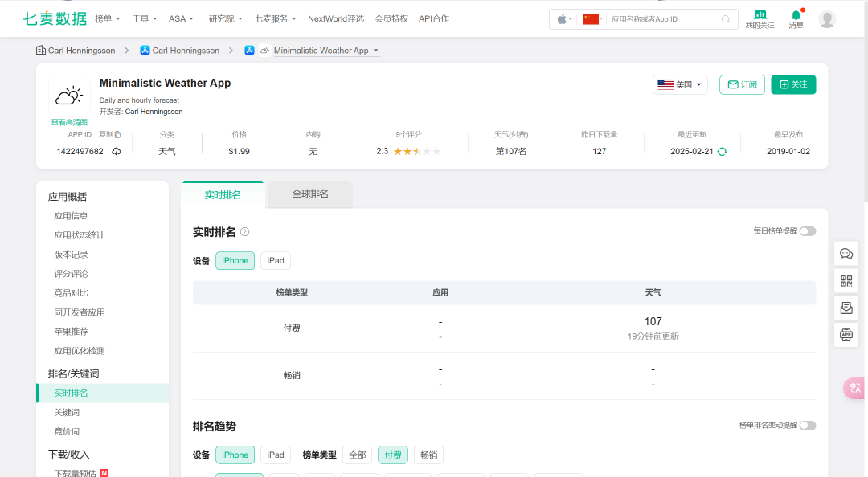The height and width of the screenshot is (477, 868).
Task: Open 下载量预估 in the sidebar
Action: coord(76,473)
